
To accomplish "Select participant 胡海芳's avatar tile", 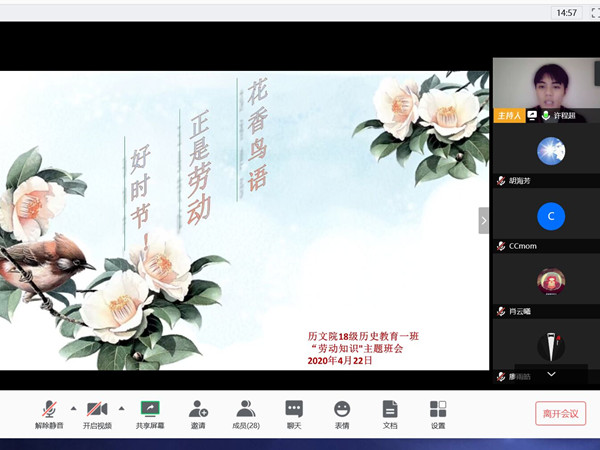I will [550, 152].
